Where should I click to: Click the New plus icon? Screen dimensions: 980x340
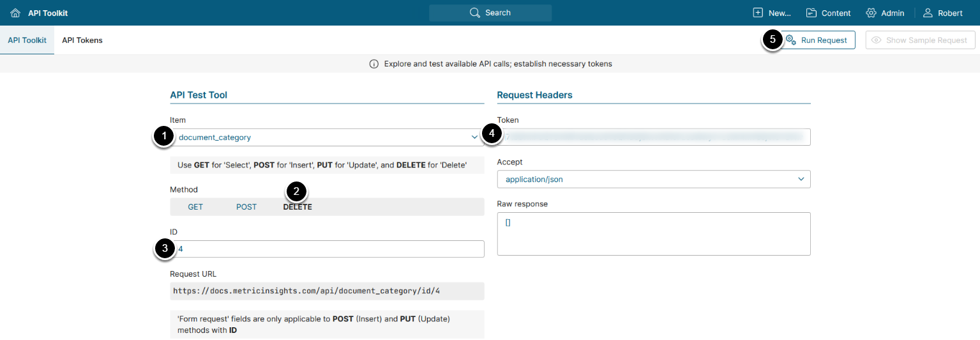click(x=758, y=13)
